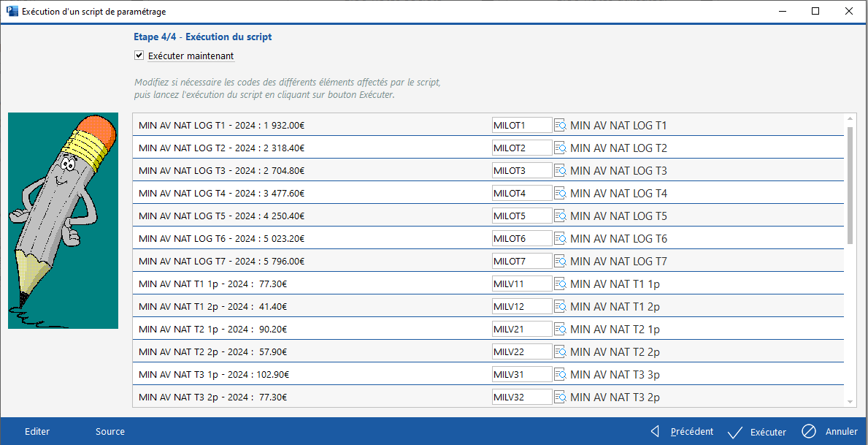Click the vertical scrollbar thumb

click(850, 184)
